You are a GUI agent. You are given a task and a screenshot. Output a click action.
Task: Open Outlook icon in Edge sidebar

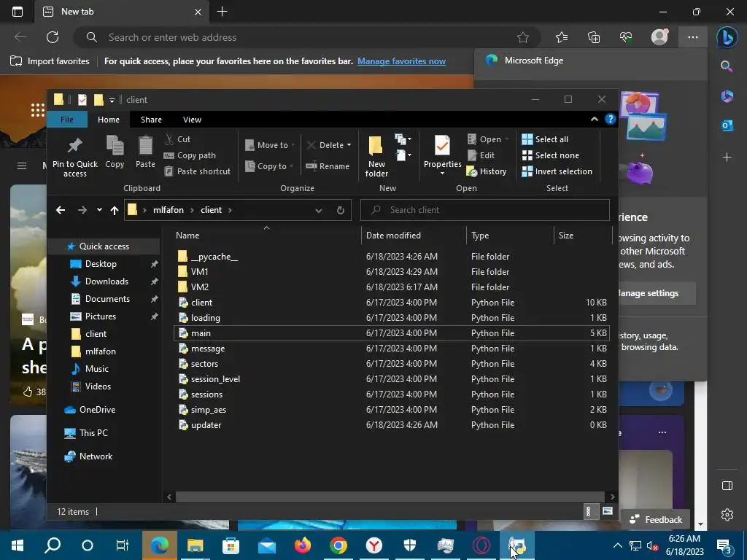[x=727, y=125]
